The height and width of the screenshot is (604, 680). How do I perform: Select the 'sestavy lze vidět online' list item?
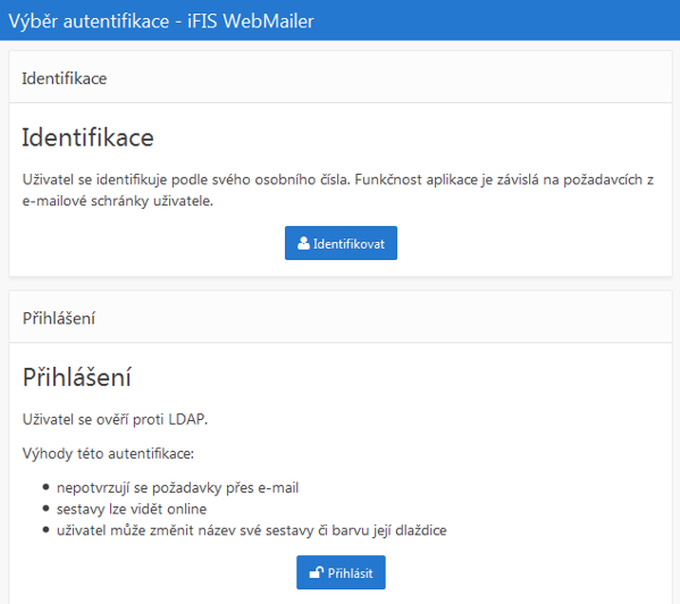131,509
